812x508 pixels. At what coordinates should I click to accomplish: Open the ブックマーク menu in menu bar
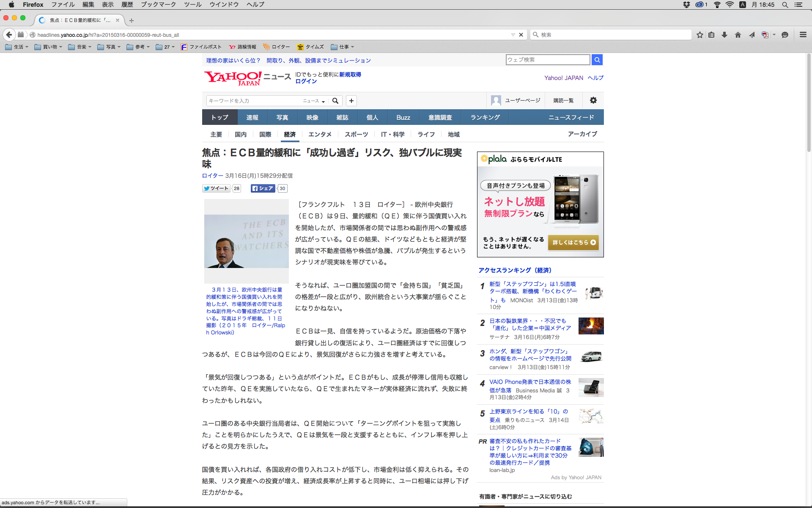click(158, 5)
